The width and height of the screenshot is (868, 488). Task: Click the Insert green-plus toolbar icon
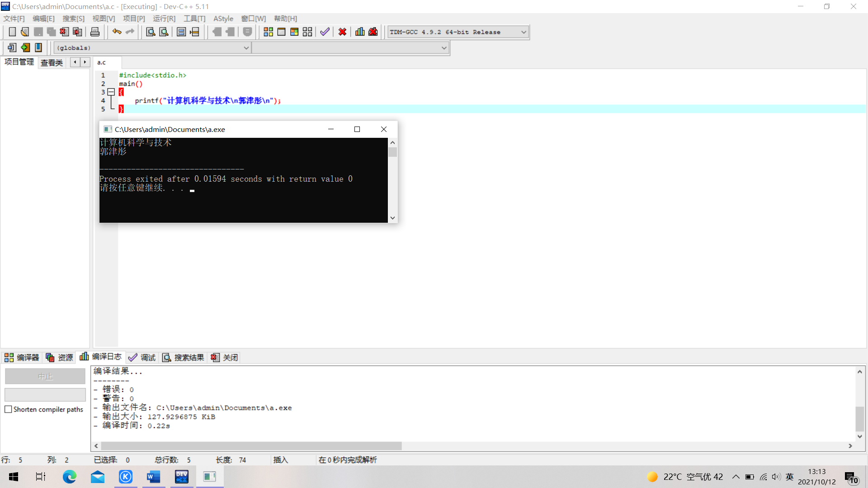[25, 47]
